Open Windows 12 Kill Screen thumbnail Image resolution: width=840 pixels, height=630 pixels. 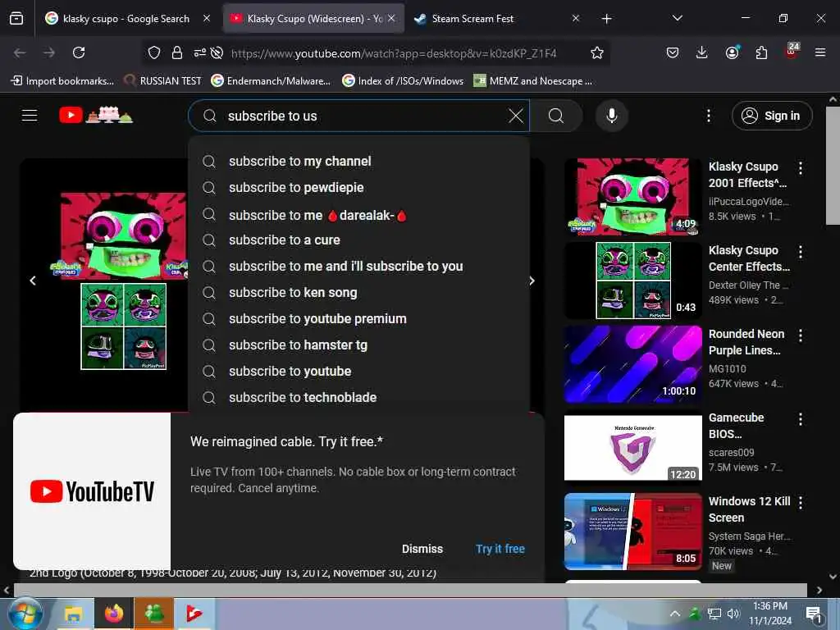tap(633, 532)
